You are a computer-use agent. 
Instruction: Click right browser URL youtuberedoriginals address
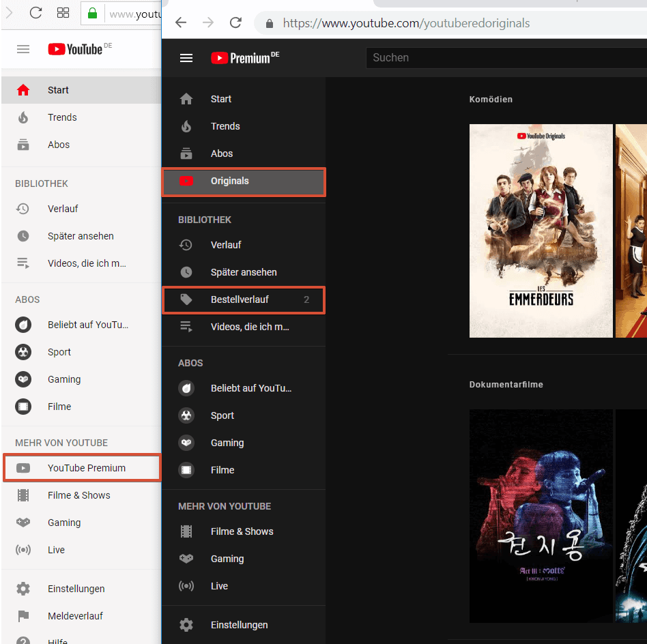(x=406, y=23)
